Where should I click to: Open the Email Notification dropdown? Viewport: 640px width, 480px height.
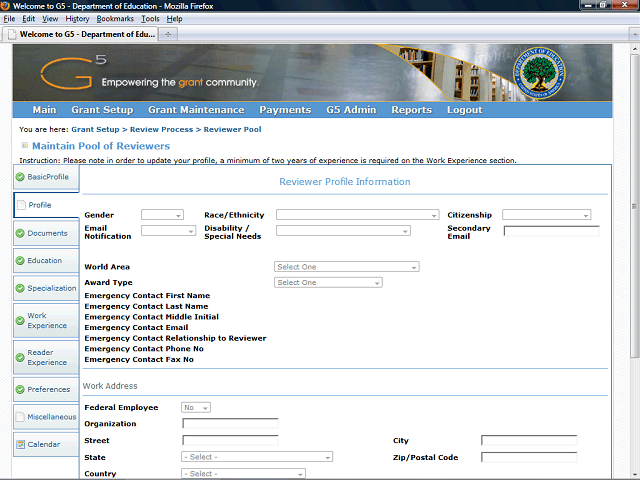point(169,231)
